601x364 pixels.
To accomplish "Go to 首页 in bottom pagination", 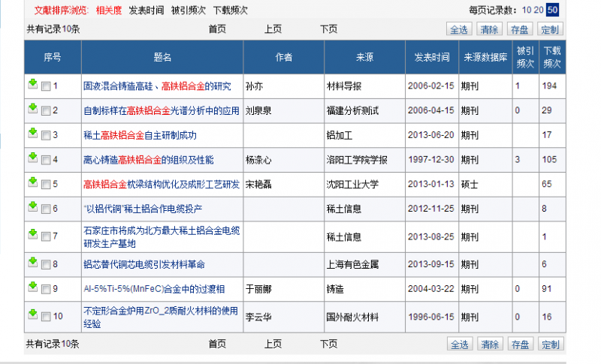I will point(217,344).
